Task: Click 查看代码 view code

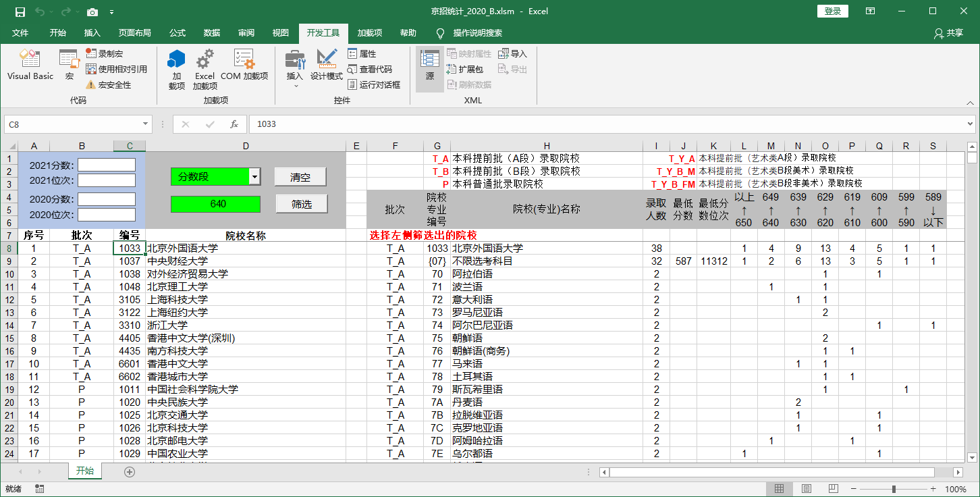Action: coord(370,69)
